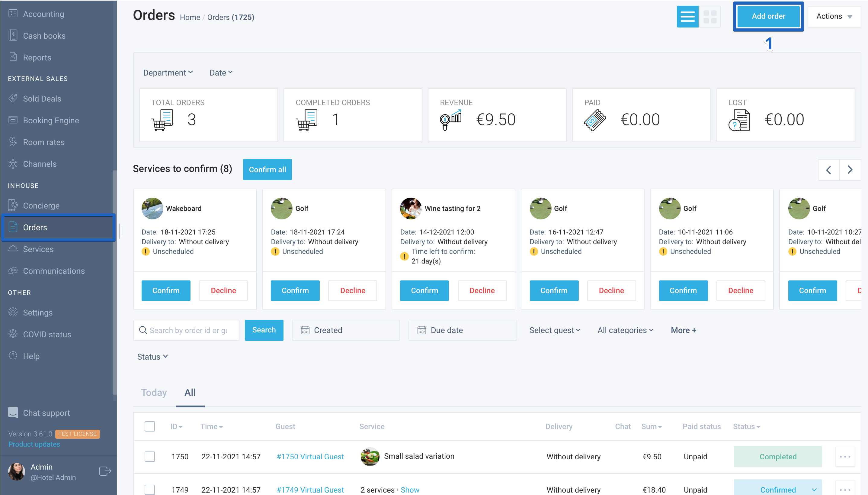Open Sold Deals in the sidebar
The height and width of the screenshot is (495, 868).
(x=42, y=99)
